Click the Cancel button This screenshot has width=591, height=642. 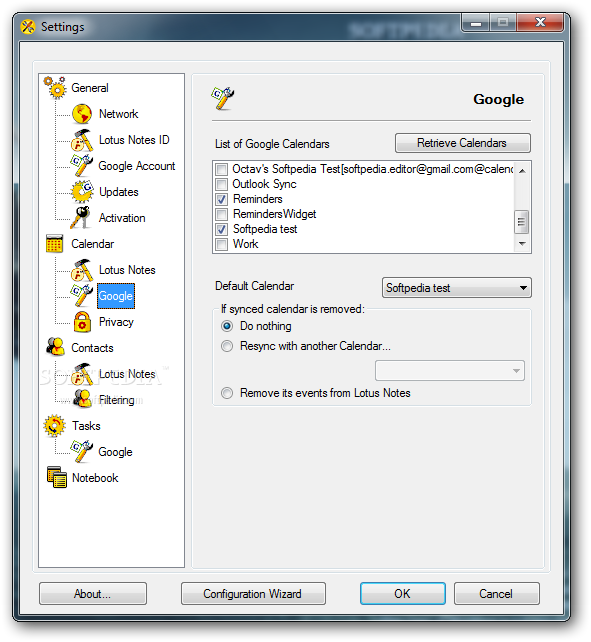pos(496,594)
